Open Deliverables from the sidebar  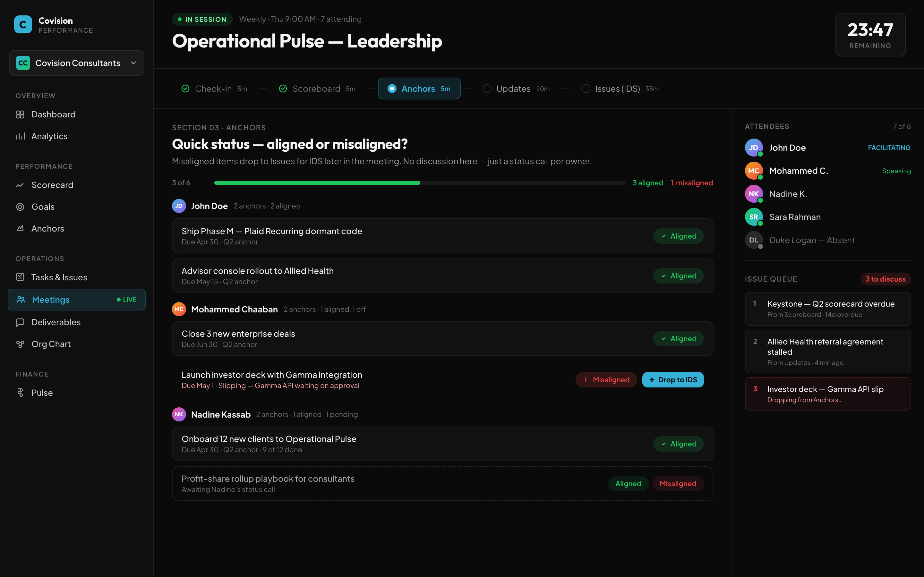(56, 322)
